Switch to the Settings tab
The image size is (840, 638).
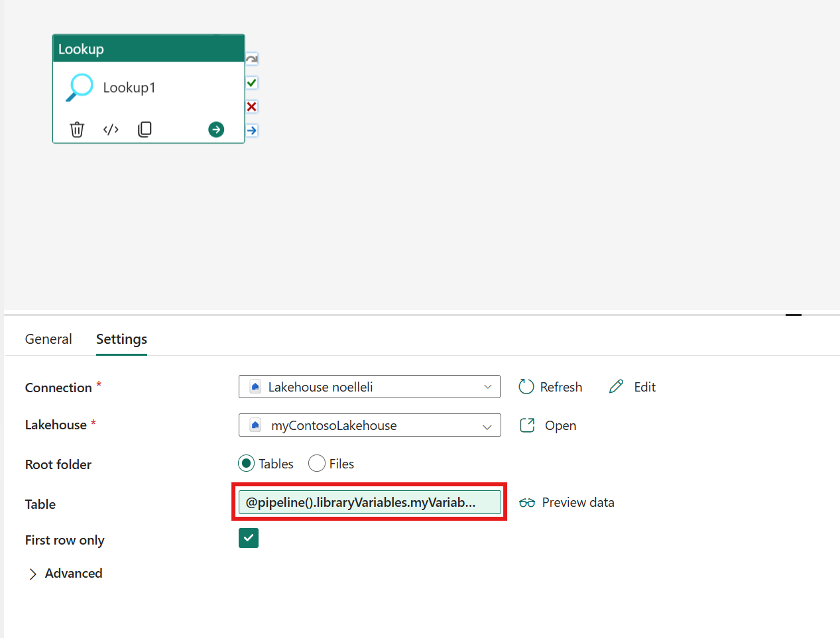pos(121,339)
